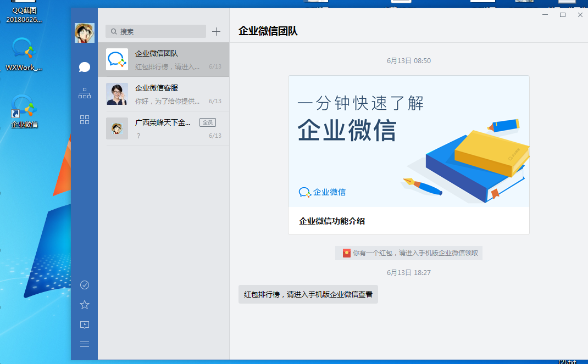Image resolution: width=588 pixels, height=364 pixels.
Task: Minimize the 企业微信 window
Action: pos(545,15)
